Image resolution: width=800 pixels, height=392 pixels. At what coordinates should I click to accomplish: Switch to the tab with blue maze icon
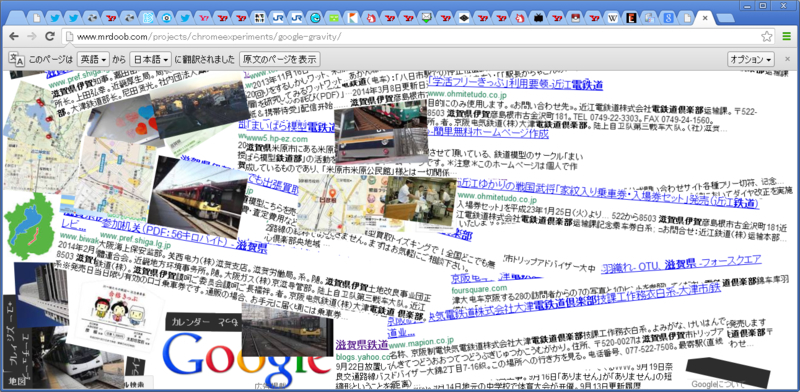(x=147, y=18)
